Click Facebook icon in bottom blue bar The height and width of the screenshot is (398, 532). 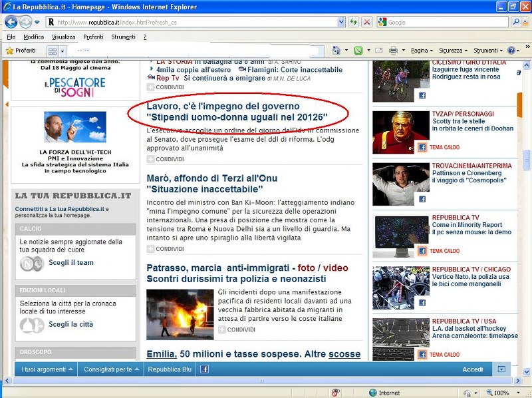coord(205,369)
